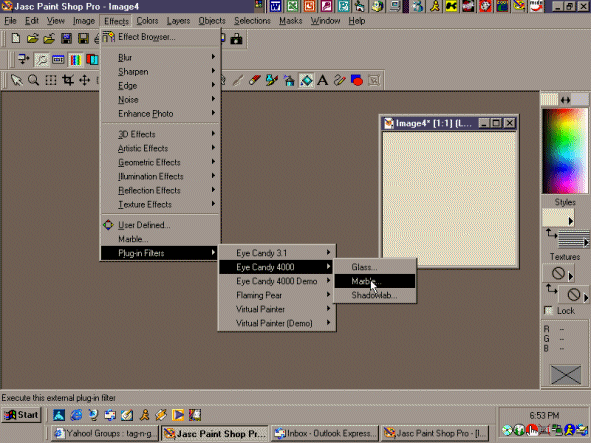Select the Draw pencil line tool

339,80
